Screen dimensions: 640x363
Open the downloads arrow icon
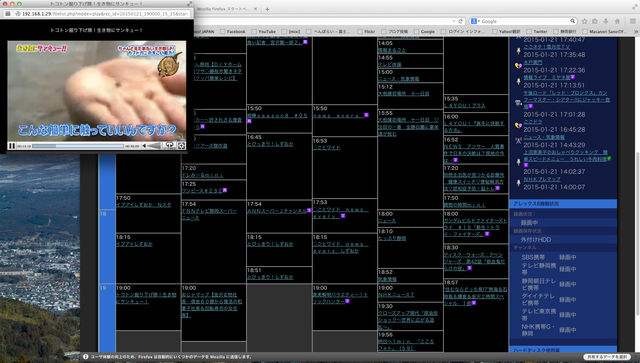[606, 21]
